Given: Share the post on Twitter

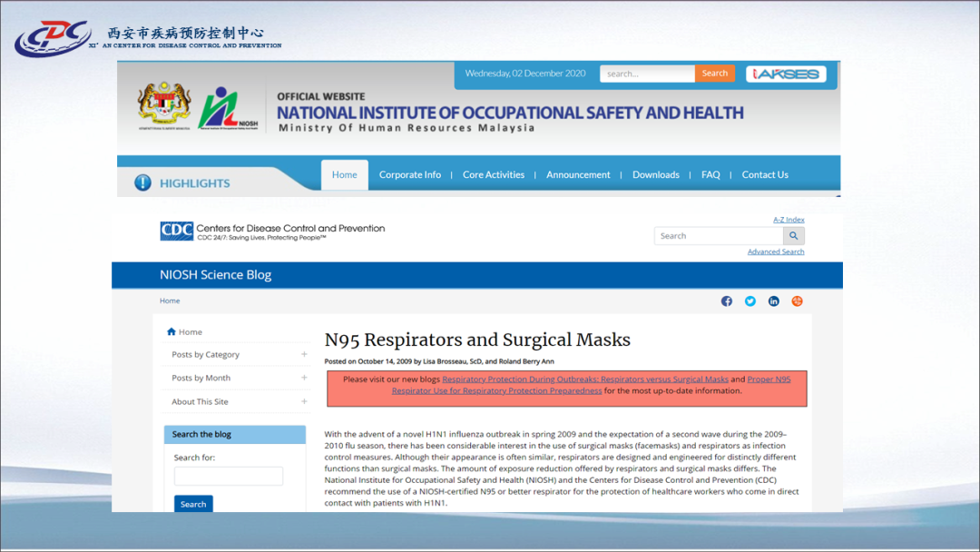Looking at the screenshot, I should coord(750,301).
